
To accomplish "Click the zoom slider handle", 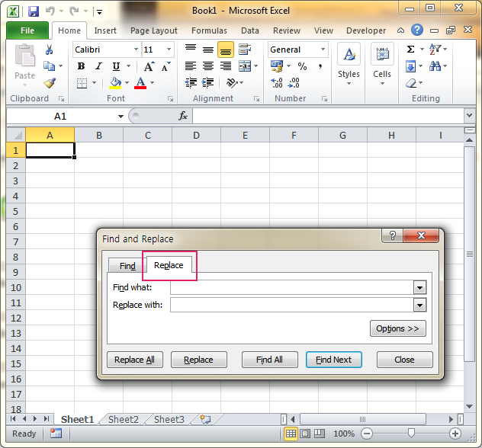I will click(411, 434).
